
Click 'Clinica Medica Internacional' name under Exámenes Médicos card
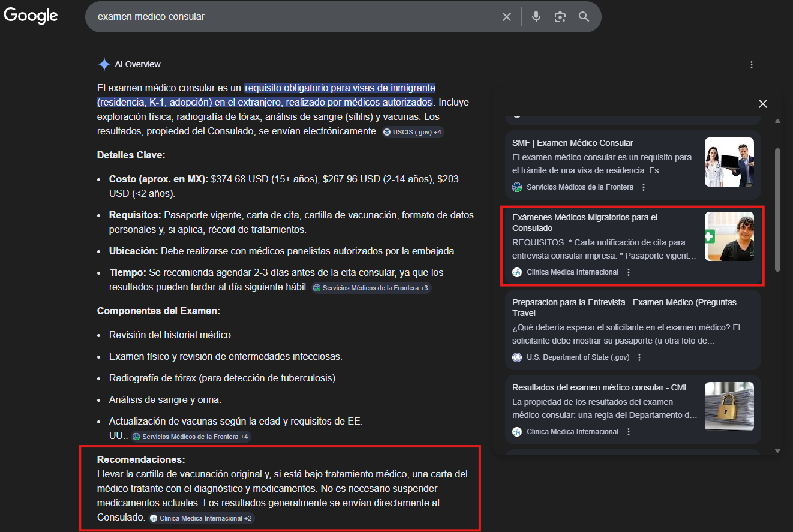(x=572, y=272)
